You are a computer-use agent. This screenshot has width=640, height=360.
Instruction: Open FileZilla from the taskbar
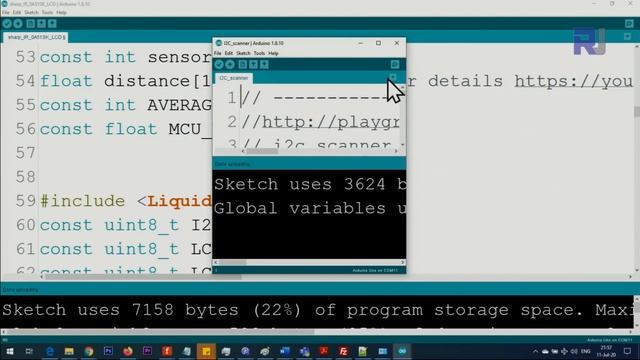point(343,351)
